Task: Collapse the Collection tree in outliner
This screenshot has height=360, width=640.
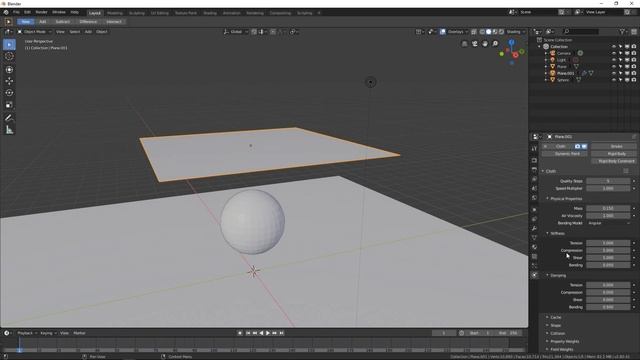Action: (x=539, y=47)
